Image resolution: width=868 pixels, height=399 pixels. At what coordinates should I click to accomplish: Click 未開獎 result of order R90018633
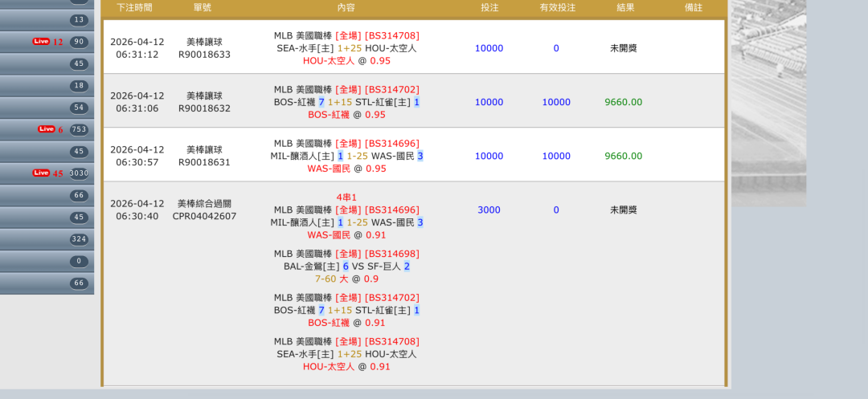tap(624, 48)
